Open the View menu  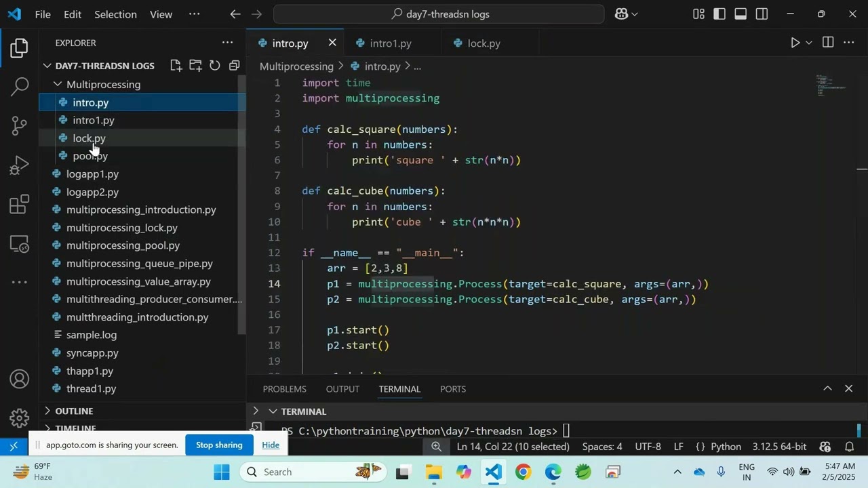click(161, 14)
